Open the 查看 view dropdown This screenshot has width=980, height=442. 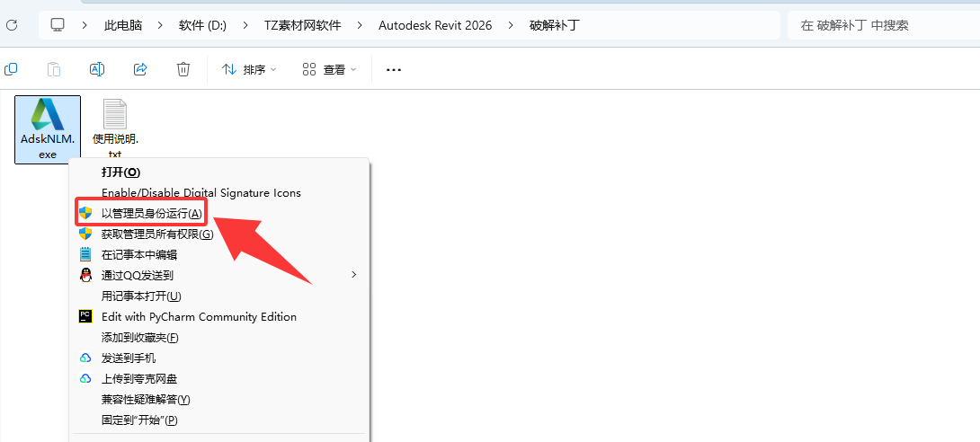pyautogui.click(x=329, y=70)
